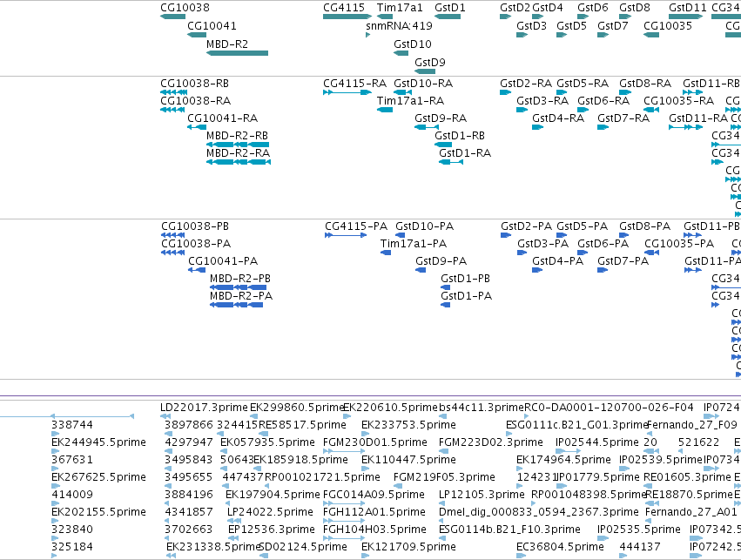Click protein CG10035-PA
Image resolution: width=741 pixels, height=560 pixels.
(679, 245)
